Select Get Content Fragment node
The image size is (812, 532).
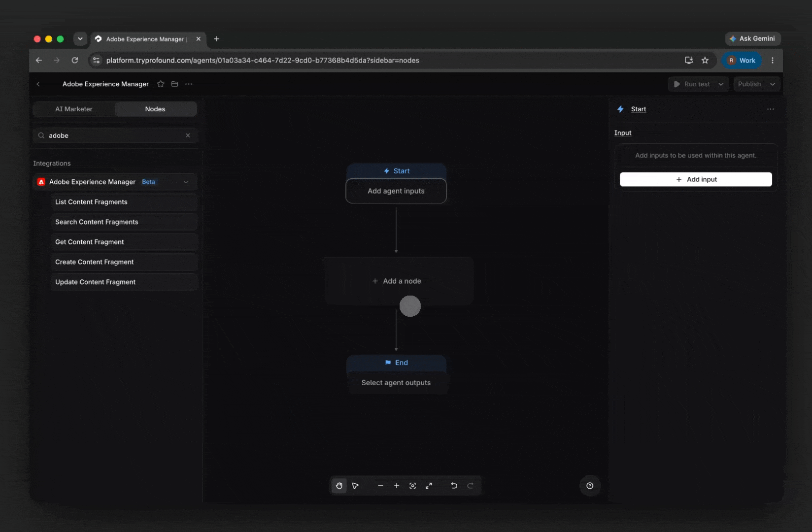click(124, 242)
